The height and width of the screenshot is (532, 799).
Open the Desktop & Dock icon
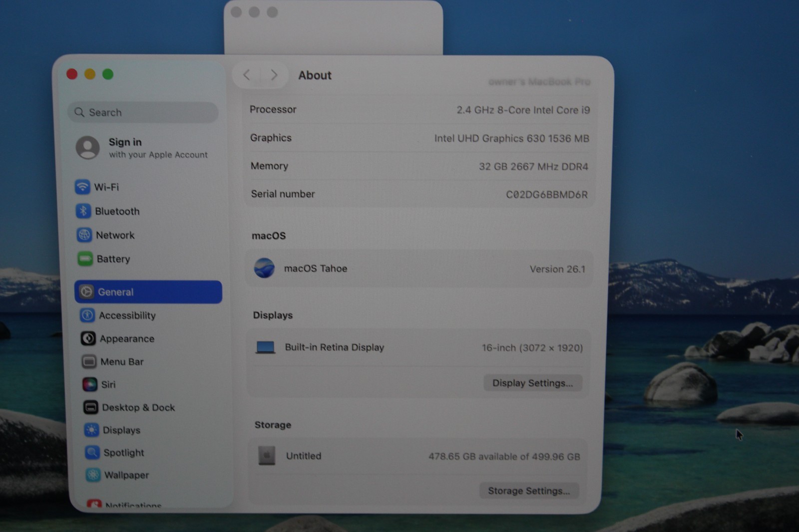[91, 407]
